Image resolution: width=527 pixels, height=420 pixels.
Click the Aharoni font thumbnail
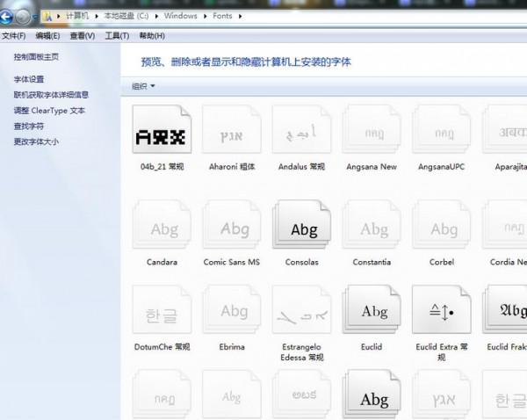pyautogui.click(x=233, y=134)
